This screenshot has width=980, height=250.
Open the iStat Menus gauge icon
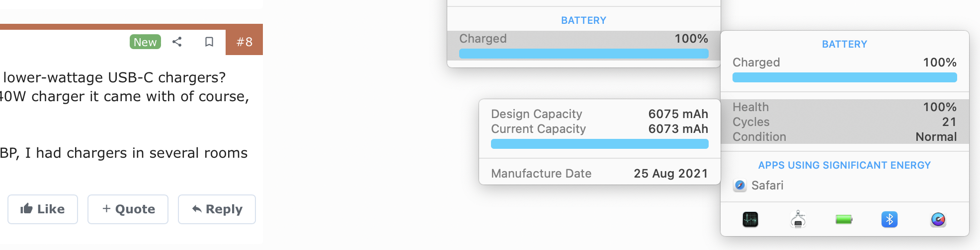point(938,219)
